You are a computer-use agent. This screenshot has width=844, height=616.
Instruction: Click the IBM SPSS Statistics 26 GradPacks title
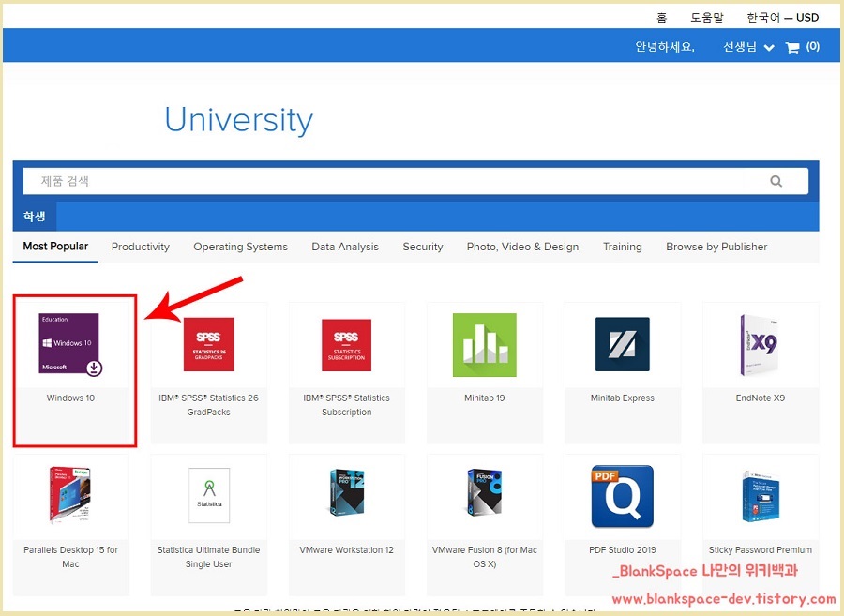pos(208,405)
